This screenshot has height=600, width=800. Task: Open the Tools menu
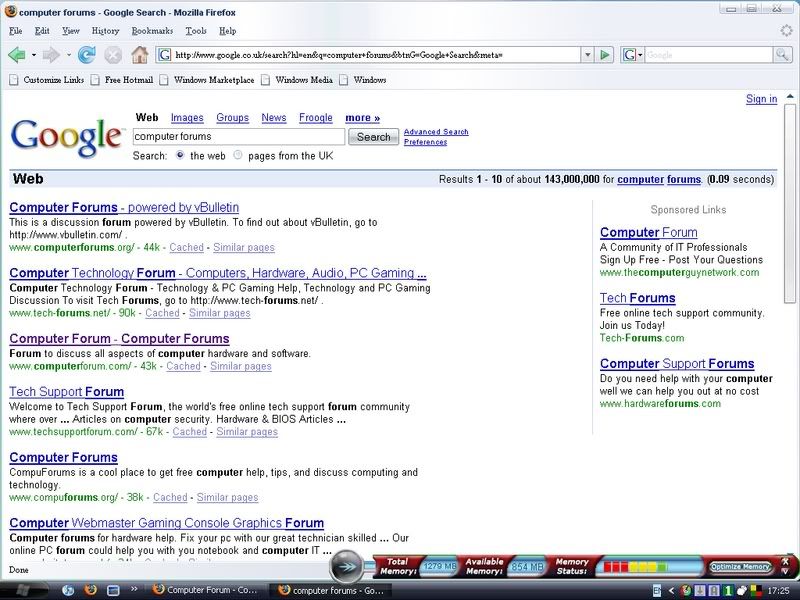pos(196,30)
